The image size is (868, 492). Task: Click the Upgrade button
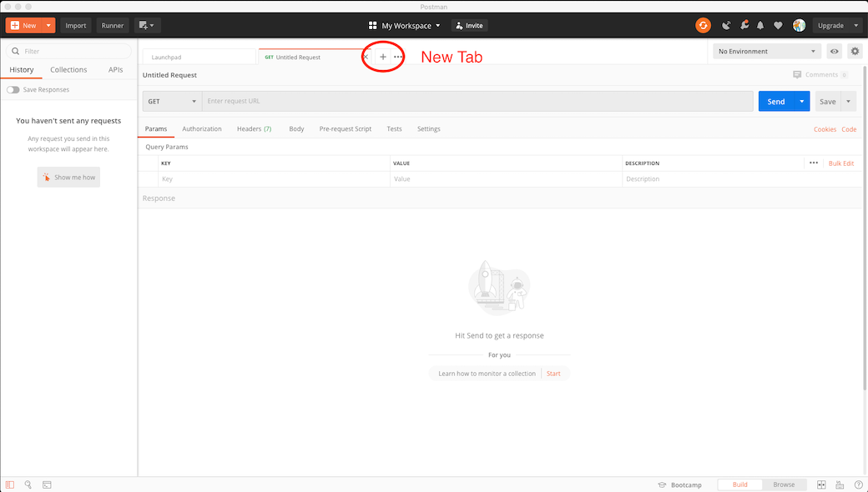(831, 25)
